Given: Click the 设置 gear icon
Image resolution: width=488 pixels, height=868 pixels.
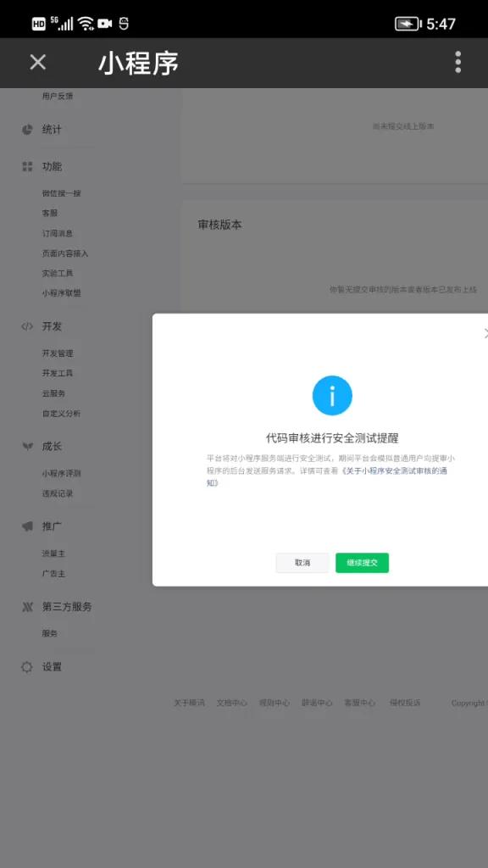Looking at the screenshot, I should click(x=27, y=667).
